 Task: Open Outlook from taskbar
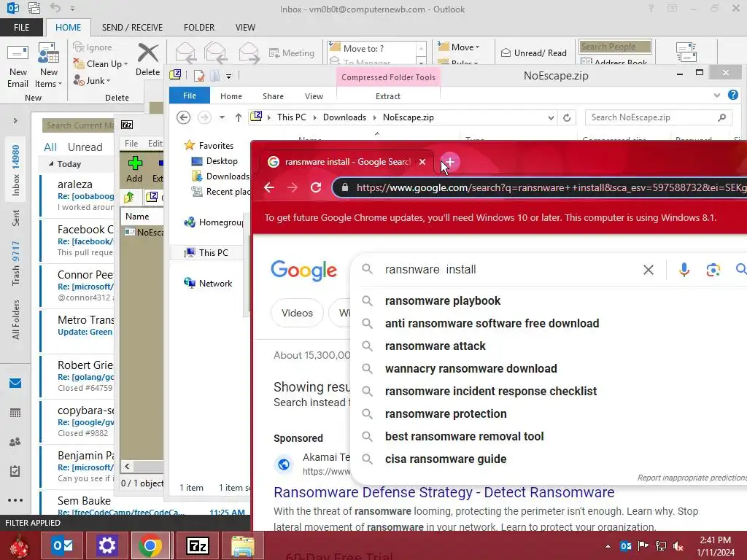tap(63, 545)
